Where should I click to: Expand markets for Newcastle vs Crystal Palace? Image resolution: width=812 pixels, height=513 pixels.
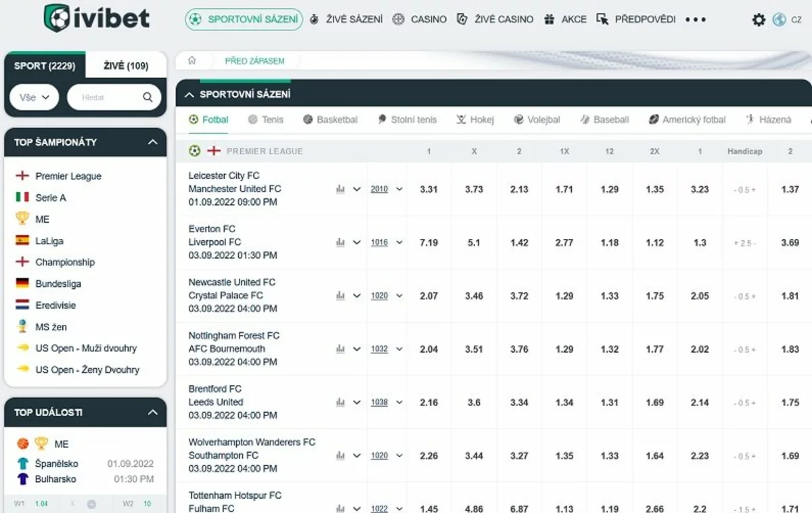point(357,296)
